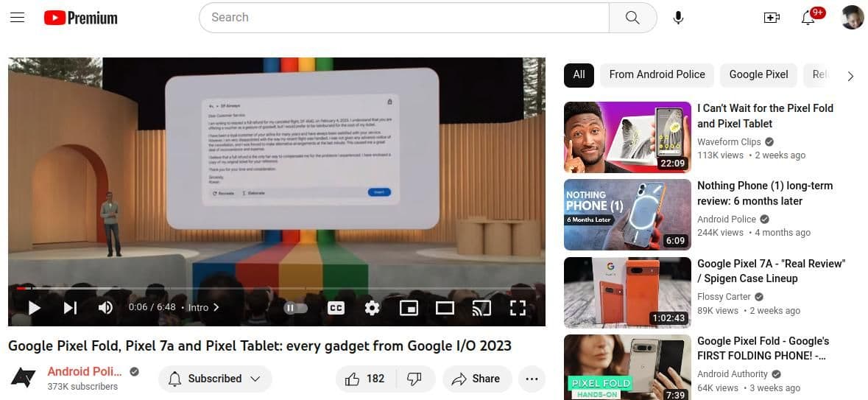Select the From Android Police chip
The height and width of the screenshot is (400, 868).
[x=657, y=75]
